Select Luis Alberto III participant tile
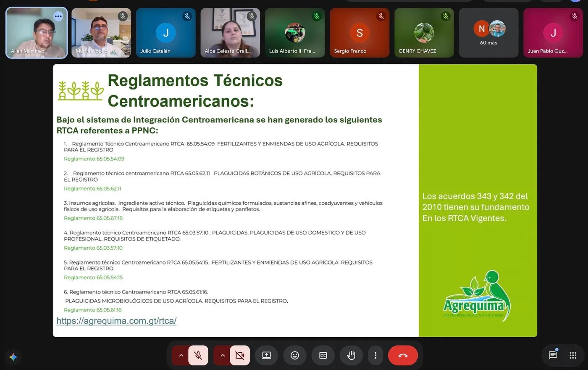Screen dimensions: 588x370 (x=295, y=33)
